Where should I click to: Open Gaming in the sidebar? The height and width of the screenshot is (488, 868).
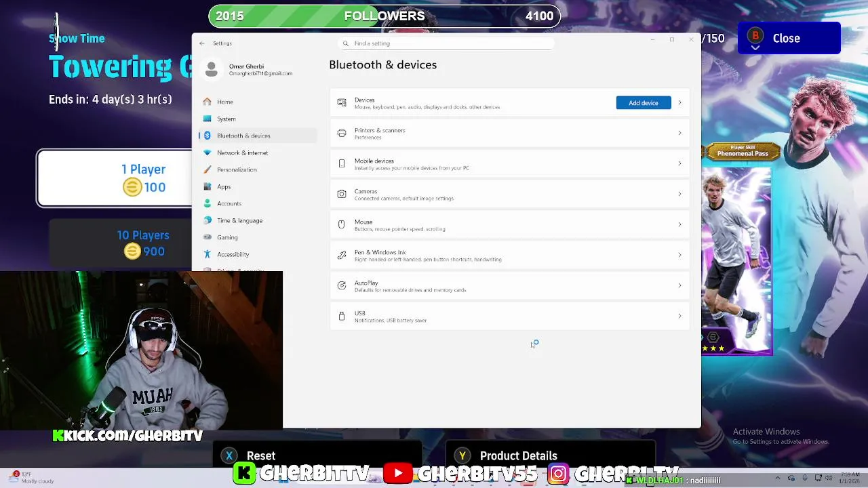tap(258, 237)
